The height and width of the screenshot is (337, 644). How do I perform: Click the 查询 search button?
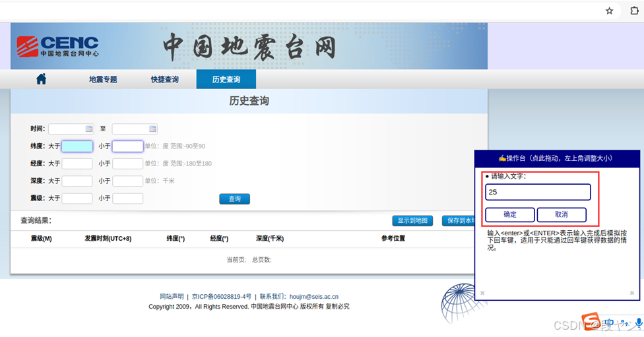click(x=234, y=199)
